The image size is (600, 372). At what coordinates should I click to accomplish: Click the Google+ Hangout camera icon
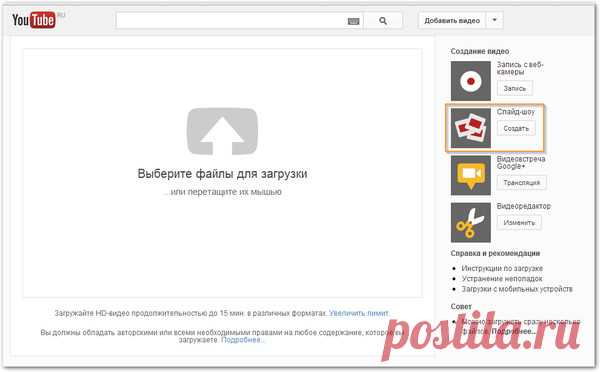471,175
